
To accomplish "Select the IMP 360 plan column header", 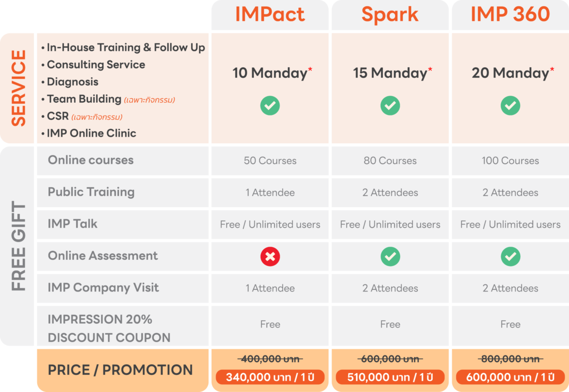I will tap(510, 14).
